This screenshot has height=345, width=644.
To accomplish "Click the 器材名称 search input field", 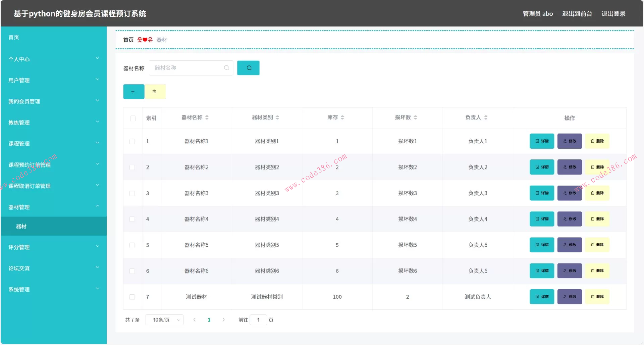I will click(188, 68).
